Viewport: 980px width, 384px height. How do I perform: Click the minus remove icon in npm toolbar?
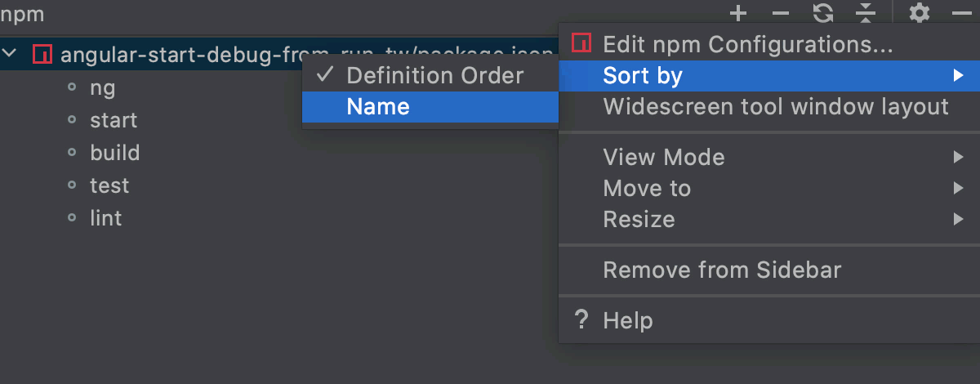(781, 13)
